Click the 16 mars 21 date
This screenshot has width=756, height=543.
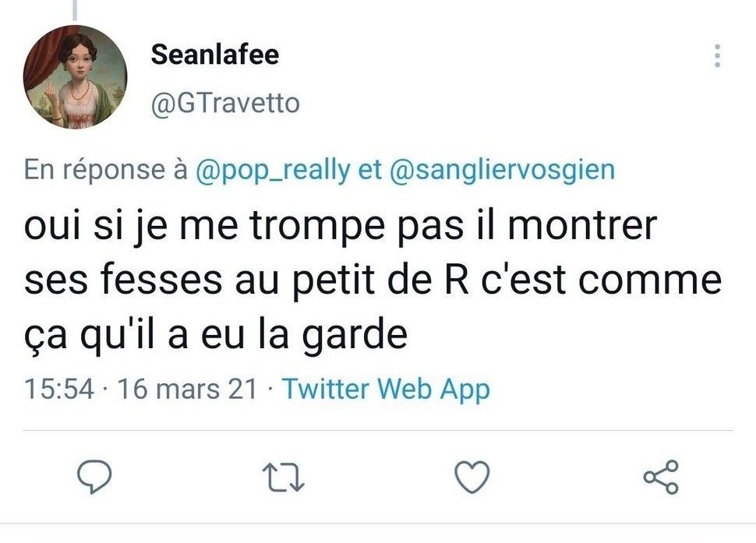[x=185, y=388]
